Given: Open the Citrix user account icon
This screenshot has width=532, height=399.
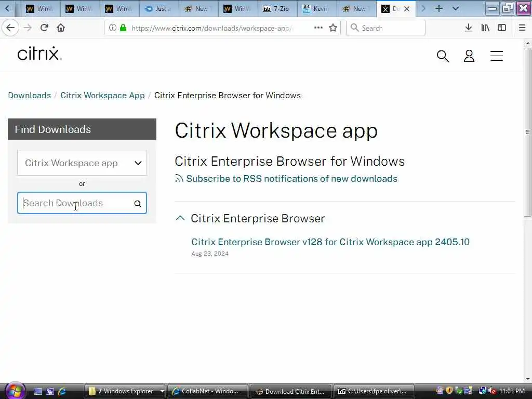Looking at the screenshot, I should 469,56.
